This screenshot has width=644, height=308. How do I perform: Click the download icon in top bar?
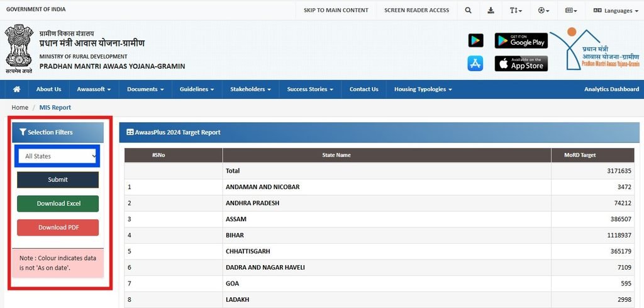(x=491, y=10)
